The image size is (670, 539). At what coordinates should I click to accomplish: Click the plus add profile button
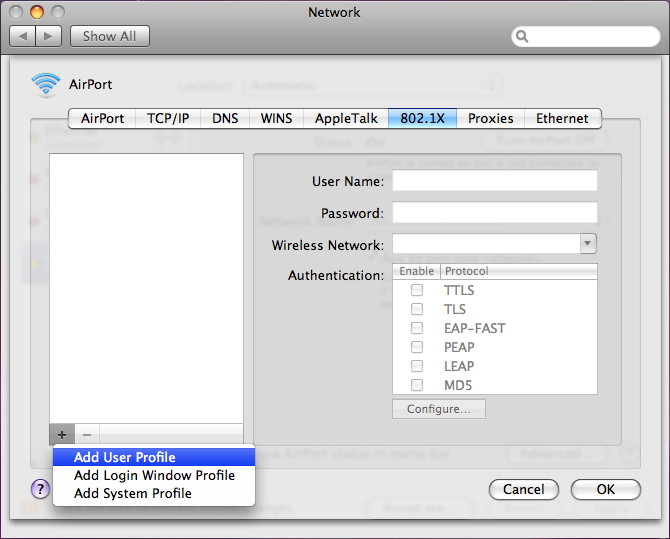(x=62, y=435)
